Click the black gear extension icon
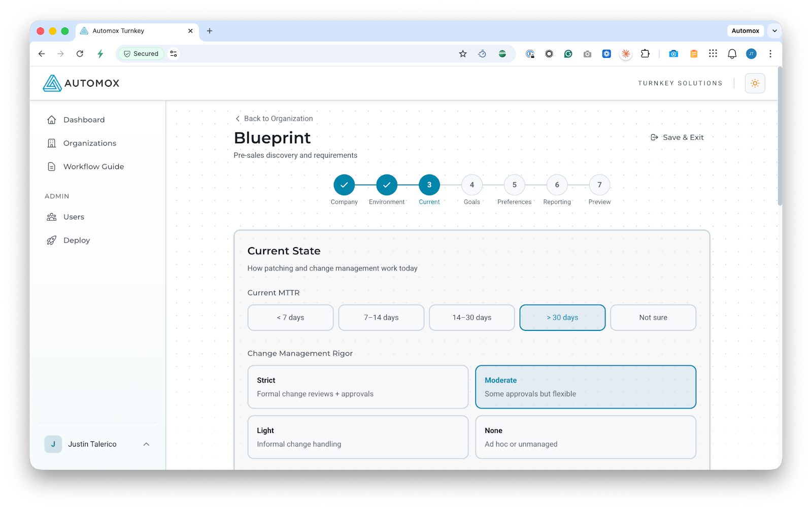The width and height of the screenshot is (812, 509). [x=549, y=54]
